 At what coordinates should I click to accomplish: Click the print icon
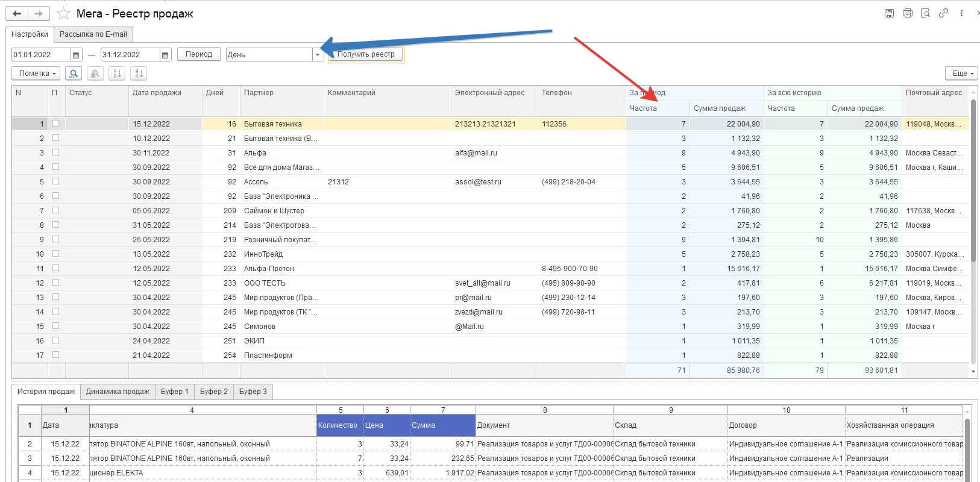coord(907,13)
